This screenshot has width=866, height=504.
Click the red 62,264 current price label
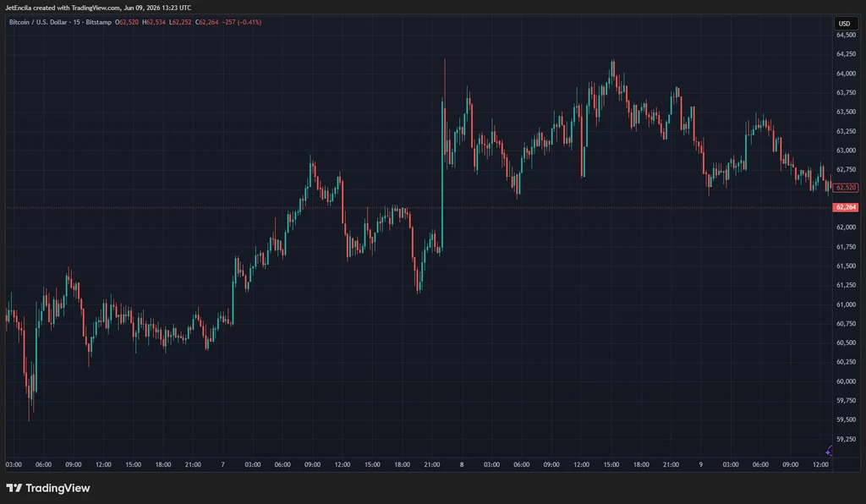[x=846, y=207]
